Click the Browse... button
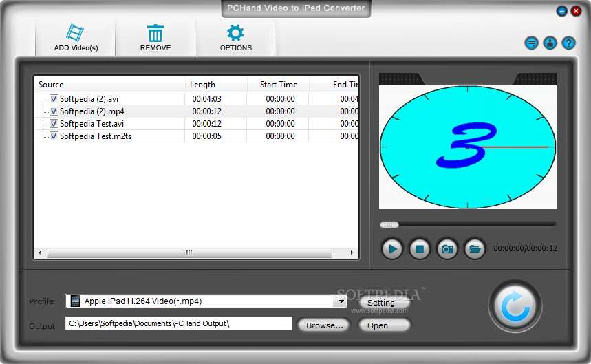 [324, 325]
